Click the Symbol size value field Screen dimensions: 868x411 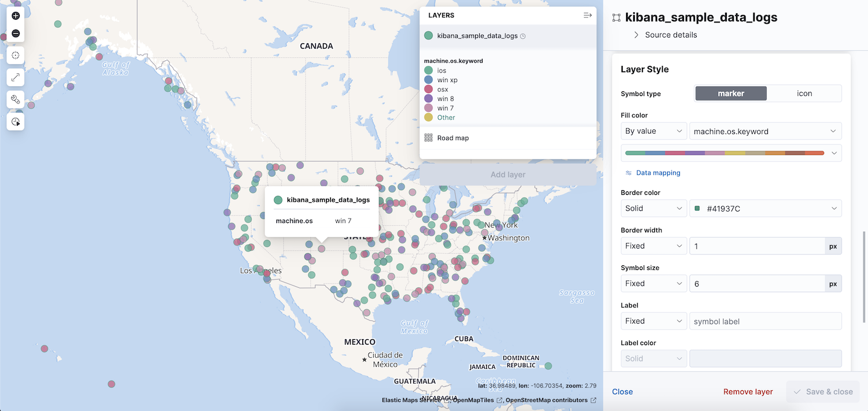[756, 283]
